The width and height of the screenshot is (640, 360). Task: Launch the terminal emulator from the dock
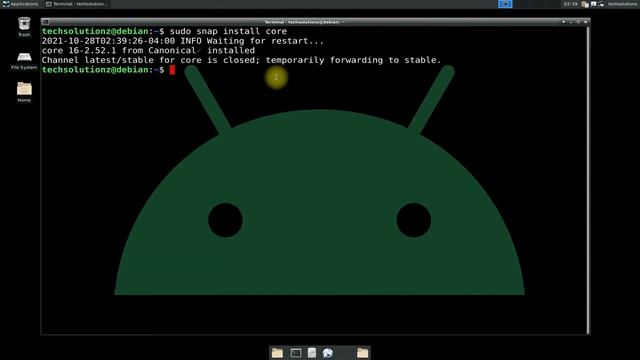tap(296, 353)
